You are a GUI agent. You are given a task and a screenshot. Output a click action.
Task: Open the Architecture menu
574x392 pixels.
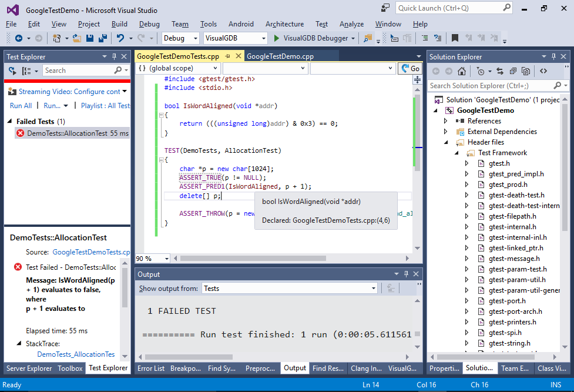pos(284,24)
